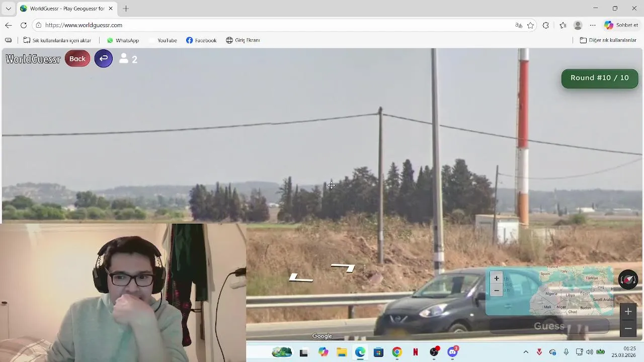This screenshot has width=644, height=362.
Task: Click the landscape widget icon on taskbar
Action: (x=282, y=352)
